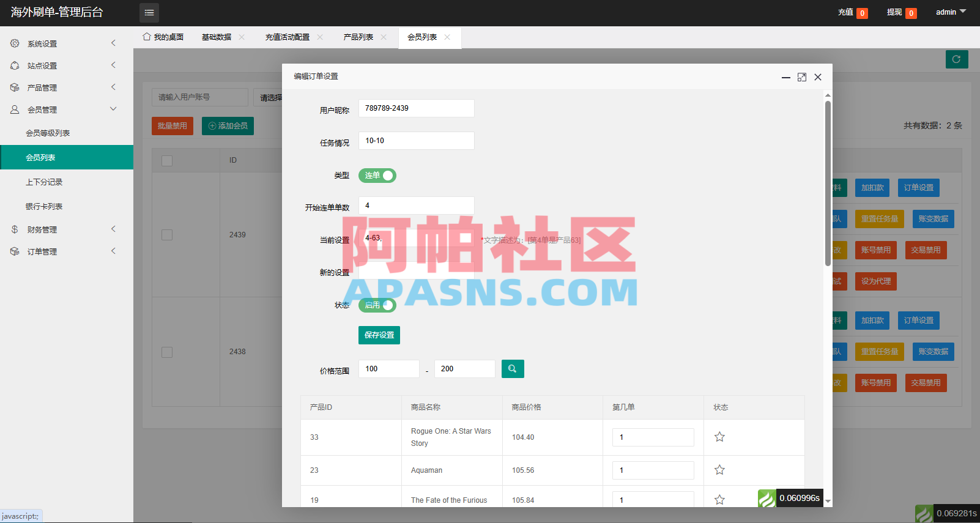The height and width of the screenshot is (523, 980).
Task: Check the checkbox for member 2439
Action: tap(167, 235)
